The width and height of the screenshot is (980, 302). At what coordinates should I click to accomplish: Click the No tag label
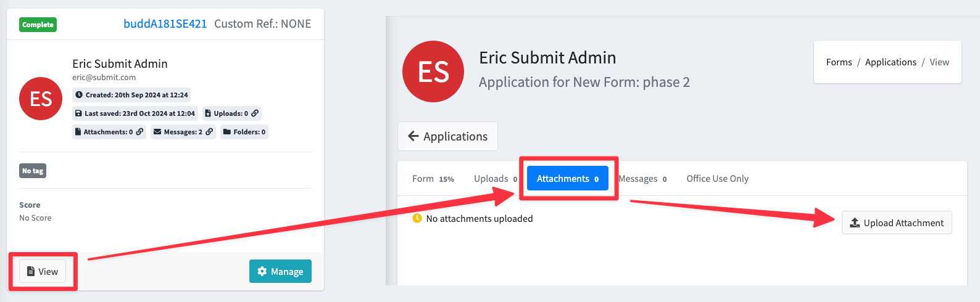(x=33, y=171)
